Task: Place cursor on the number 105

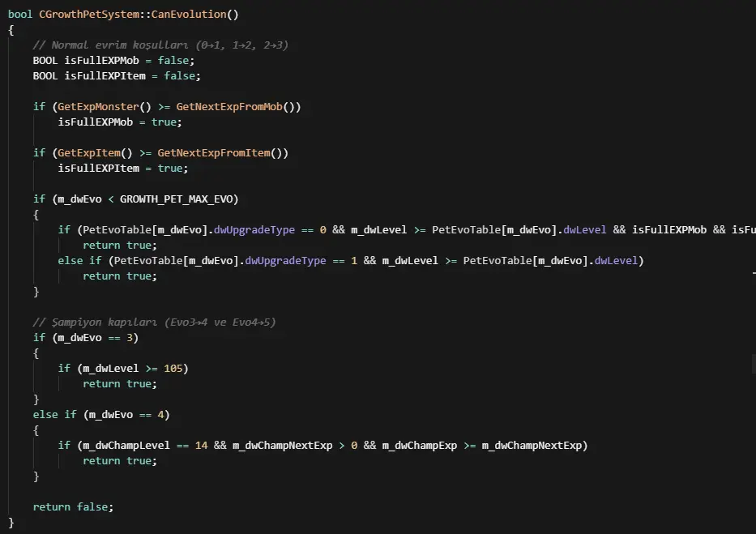Action: click(x=173, y=369)
